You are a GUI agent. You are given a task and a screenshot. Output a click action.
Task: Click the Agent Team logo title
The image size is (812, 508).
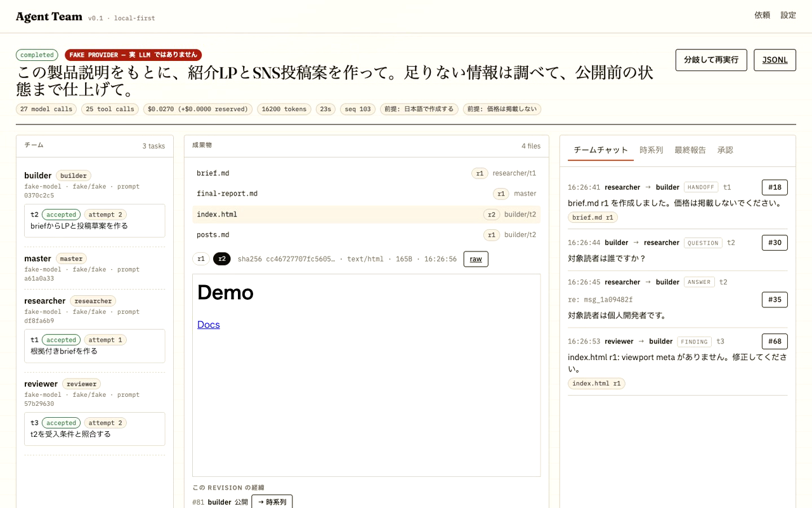[49, 17]
